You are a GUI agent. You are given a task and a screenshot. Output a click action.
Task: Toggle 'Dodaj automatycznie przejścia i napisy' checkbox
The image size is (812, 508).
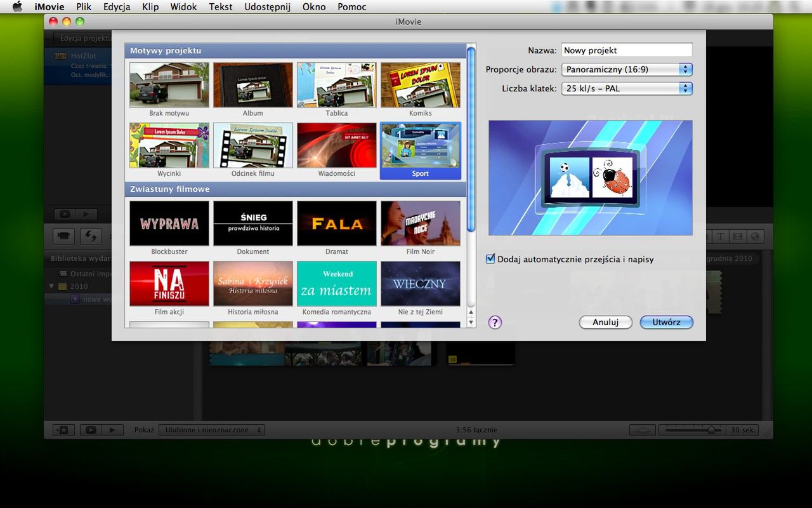(490, 259)
